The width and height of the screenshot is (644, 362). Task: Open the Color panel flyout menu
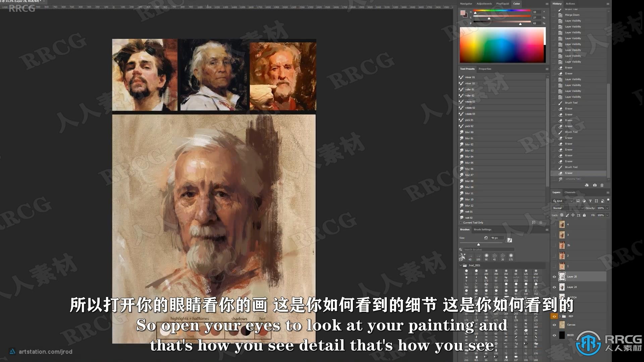pos(547,4)
